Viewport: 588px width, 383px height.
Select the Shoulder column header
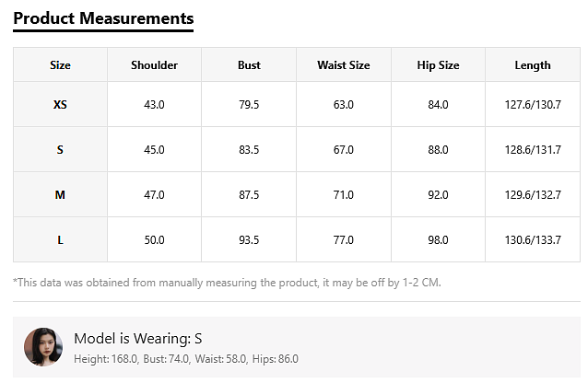click(x=154, y=65)
